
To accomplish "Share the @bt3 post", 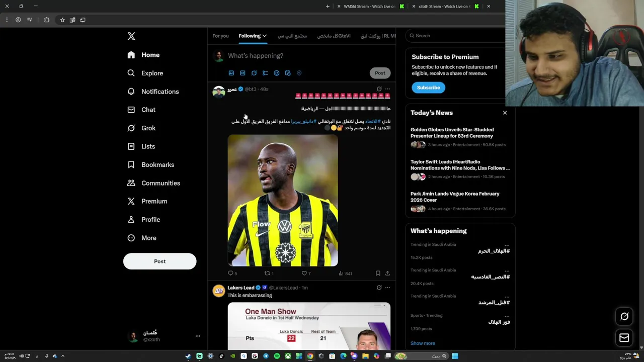I will coord(387,273).
